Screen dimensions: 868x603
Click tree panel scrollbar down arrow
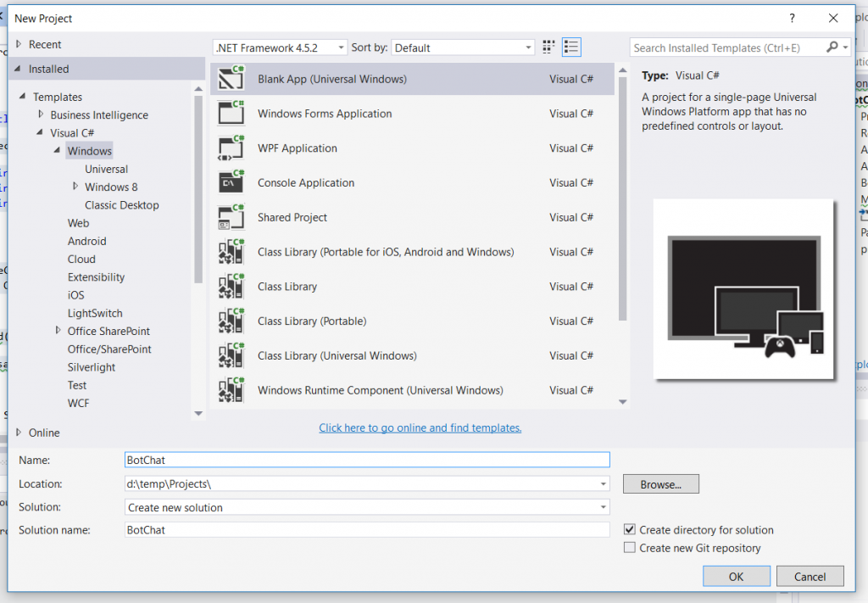coord(198,413)
